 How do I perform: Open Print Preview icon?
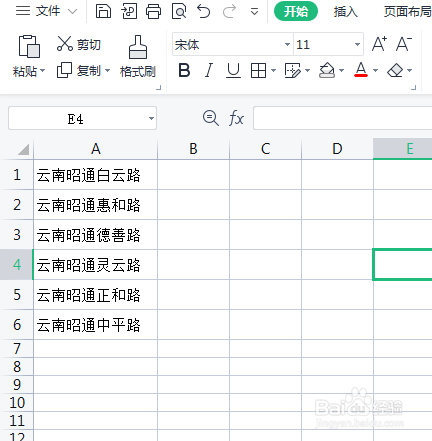pos(179,11)
